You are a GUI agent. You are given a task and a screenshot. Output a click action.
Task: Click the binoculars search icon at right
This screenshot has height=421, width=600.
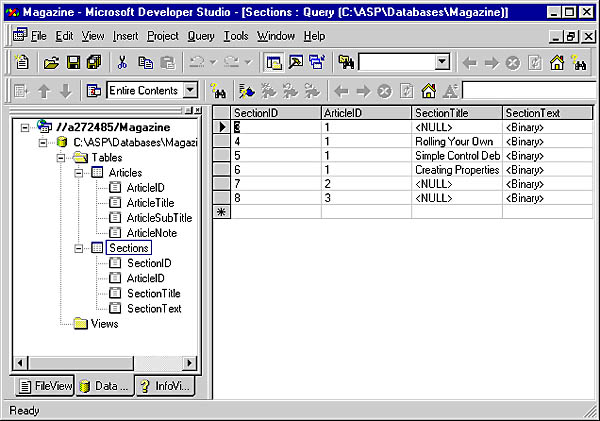[580, 62]
